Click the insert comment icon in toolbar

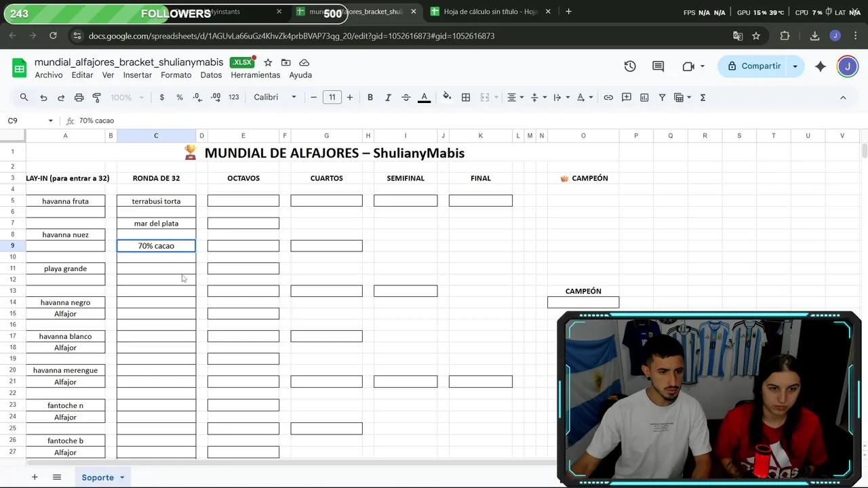click(627, 98)
